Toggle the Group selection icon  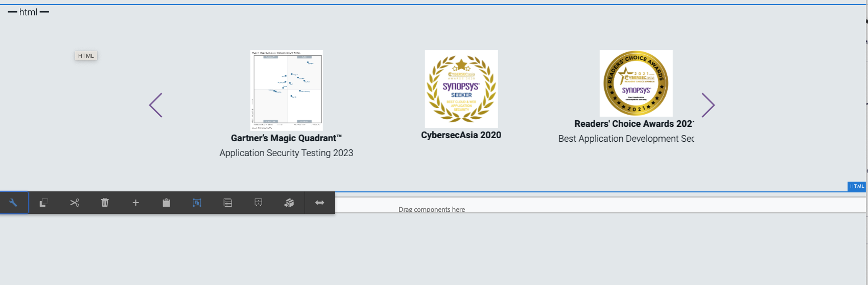[197, 203]
